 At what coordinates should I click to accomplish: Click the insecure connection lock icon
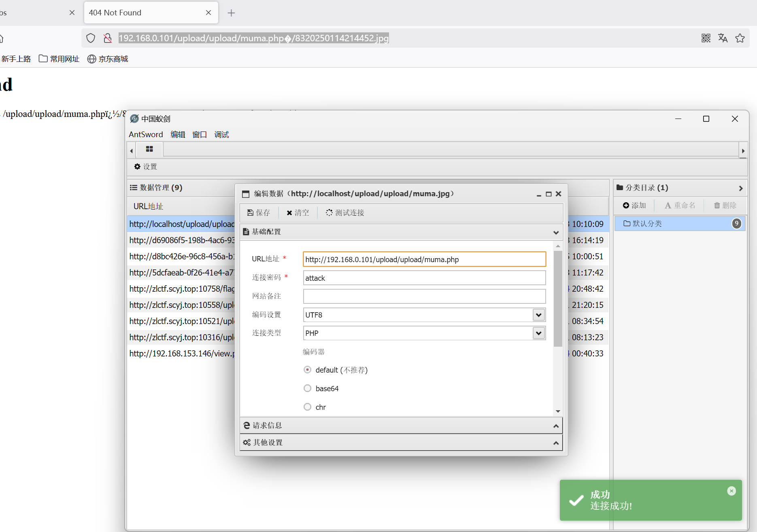pyautogui.click(x=108, y=38)
